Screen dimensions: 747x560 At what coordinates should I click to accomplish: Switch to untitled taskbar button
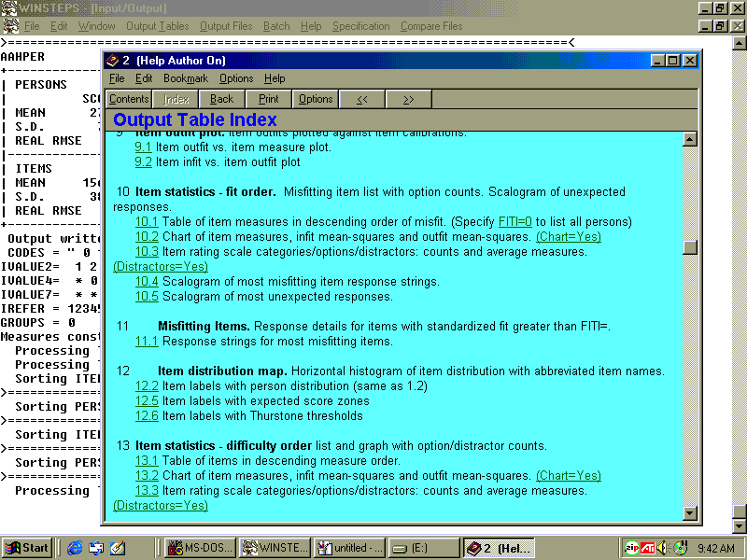pyautogui.click(x=349, y=548)
